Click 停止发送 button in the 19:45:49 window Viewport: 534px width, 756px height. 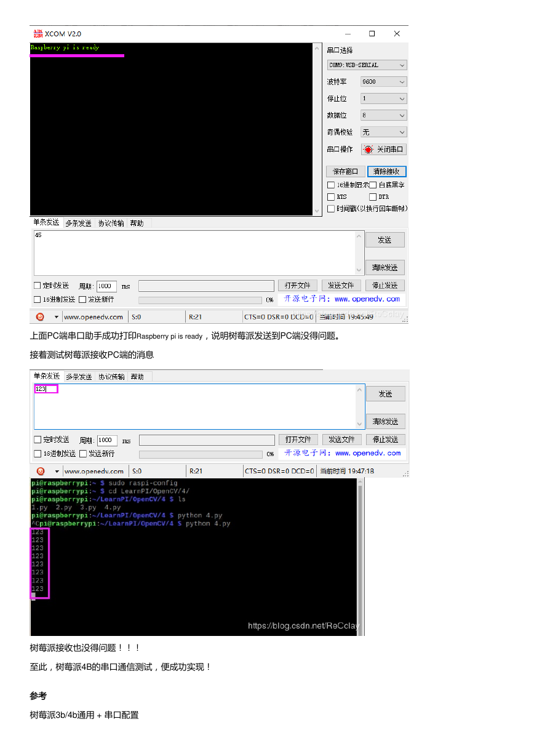point(385,286)
